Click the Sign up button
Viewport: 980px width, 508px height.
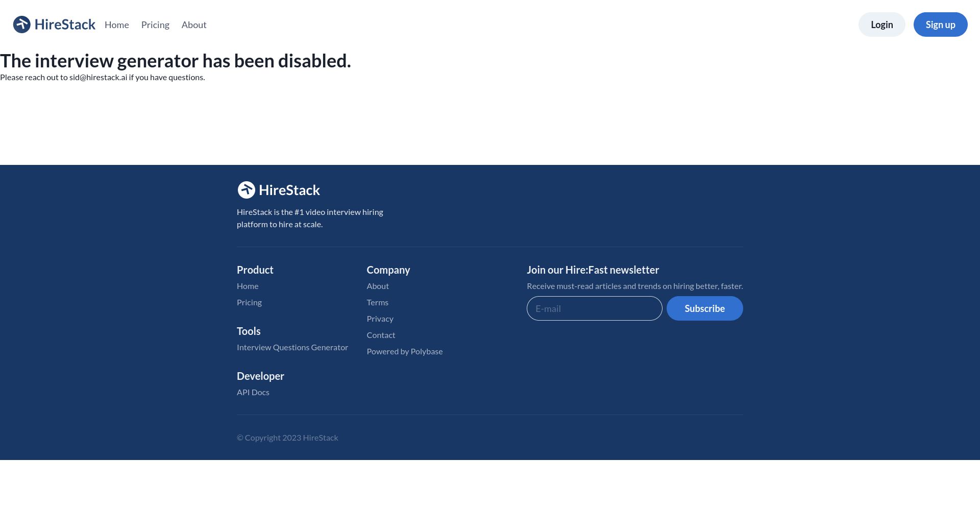(x=940, y=25)
